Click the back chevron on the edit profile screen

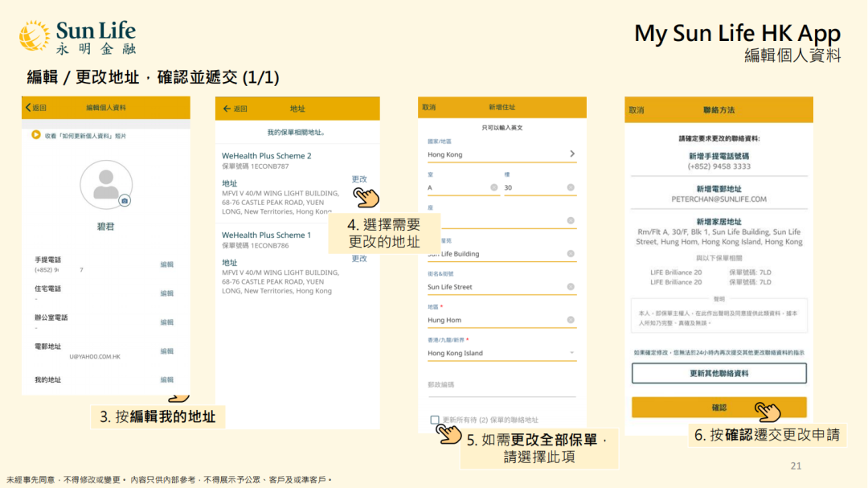click(28, 108)
